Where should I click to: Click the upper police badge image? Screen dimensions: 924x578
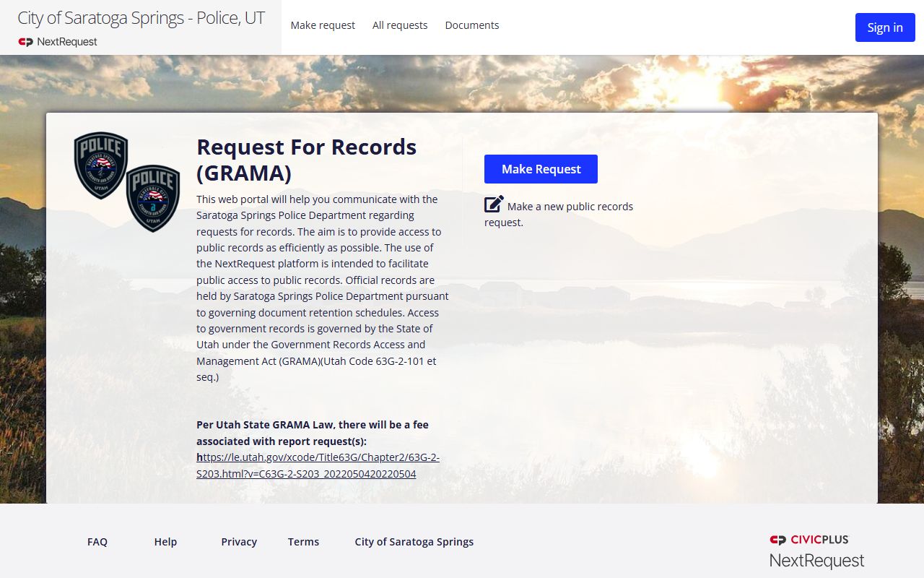tap(101, 165)
